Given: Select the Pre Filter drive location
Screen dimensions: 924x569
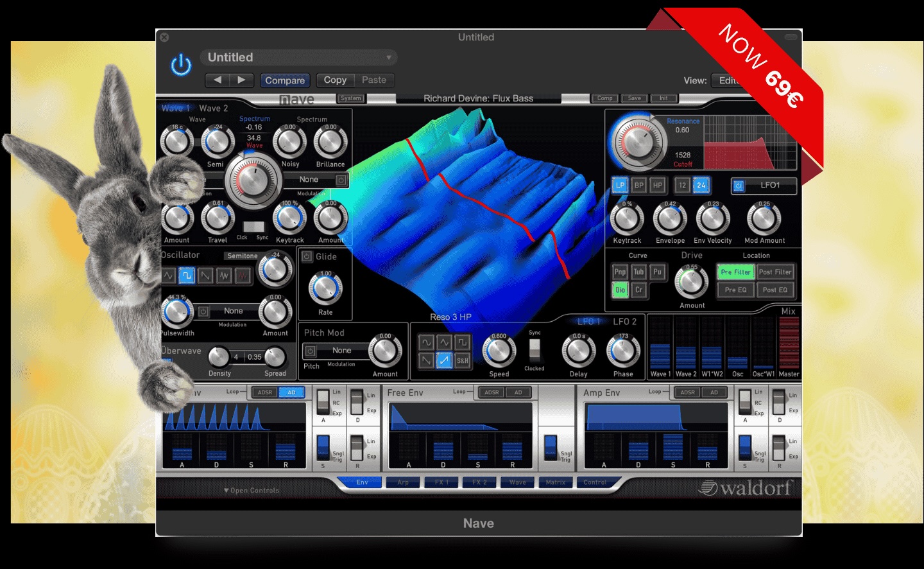Looking at the screenshot, I should pyautogui.click(x=735, y=272).
